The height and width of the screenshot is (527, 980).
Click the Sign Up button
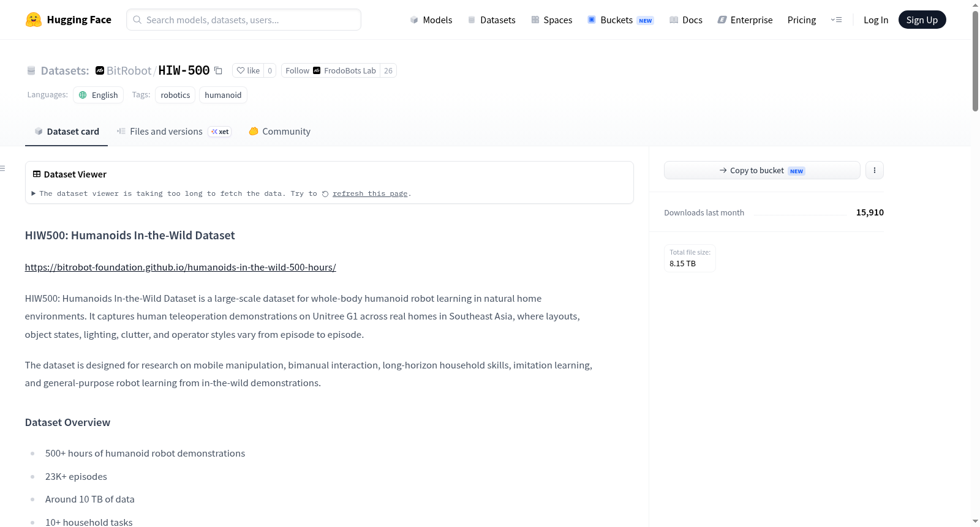point(922,20)
